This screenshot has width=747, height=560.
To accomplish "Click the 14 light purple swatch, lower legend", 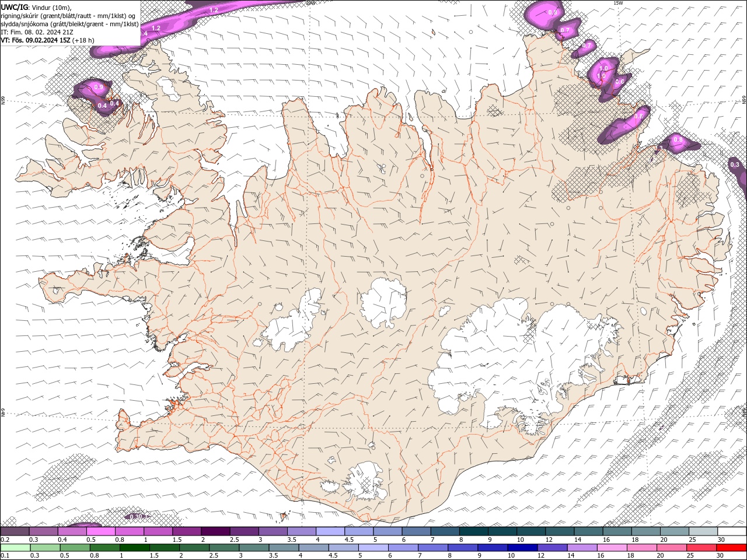I will pyautogui.click(x=582, y=548).
